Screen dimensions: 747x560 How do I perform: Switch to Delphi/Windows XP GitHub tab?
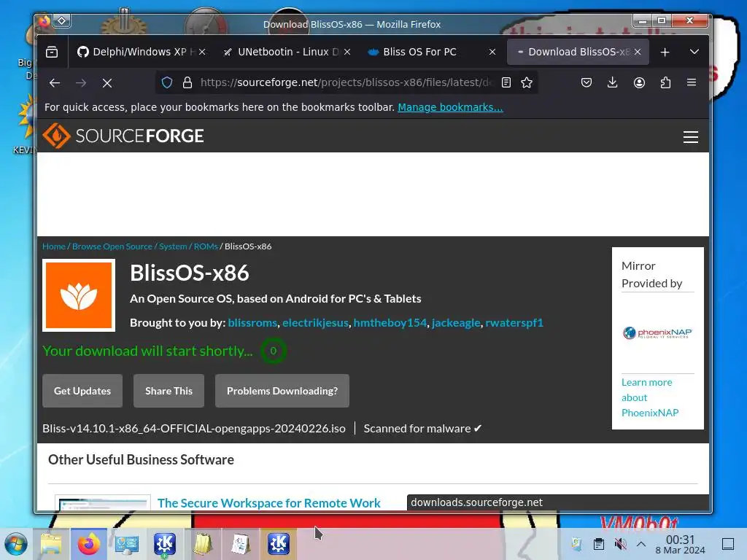[136, 52]
